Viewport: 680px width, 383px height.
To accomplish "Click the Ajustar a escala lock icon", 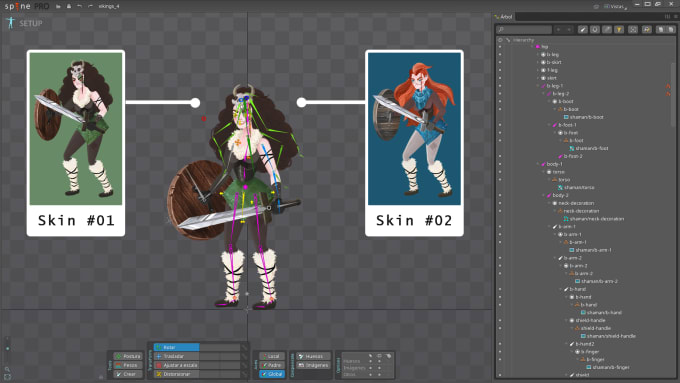I will (x=245, y=365).
